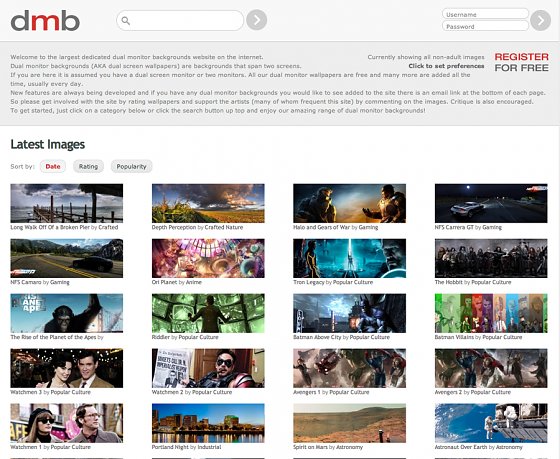Open Rise of Planet of Apes thumbnail
The height and width of the screenshot is (459, 560).
tap(67, 313)
